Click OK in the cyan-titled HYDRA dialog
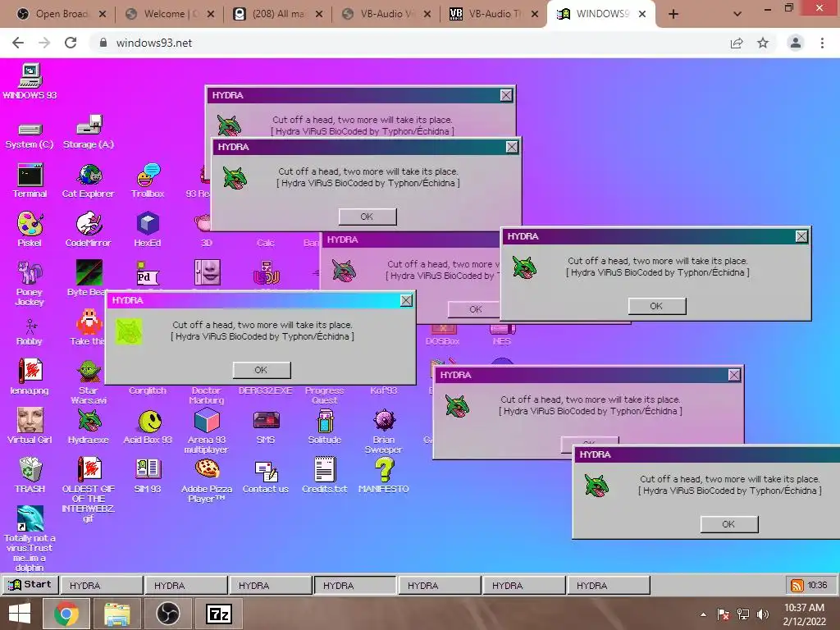 tap(262, 370)
